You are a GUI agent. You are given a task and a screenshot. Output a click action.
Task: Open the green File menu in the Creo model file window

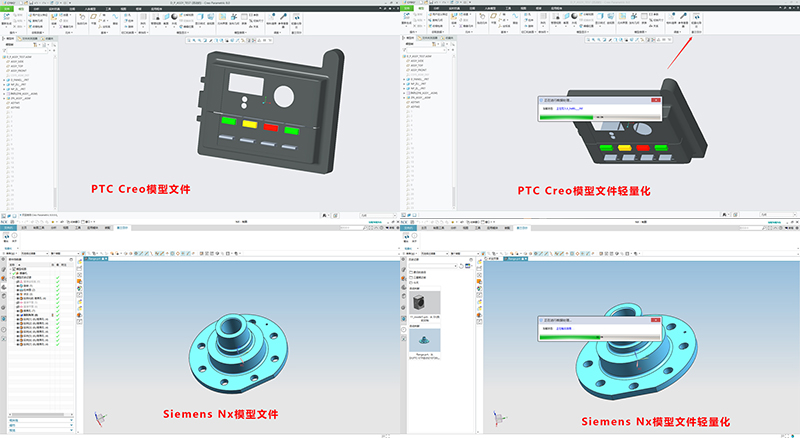(x=10, y=6)
